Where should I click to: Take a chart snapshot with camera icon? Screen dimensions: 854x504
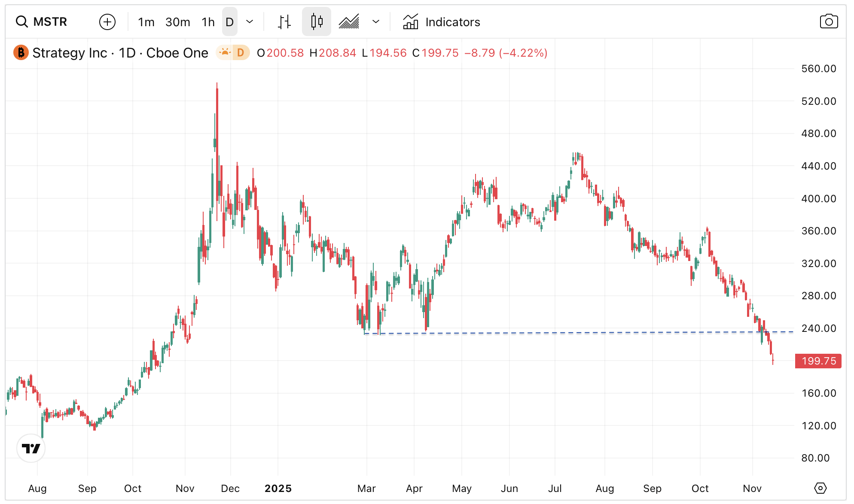tap(829, 21)
